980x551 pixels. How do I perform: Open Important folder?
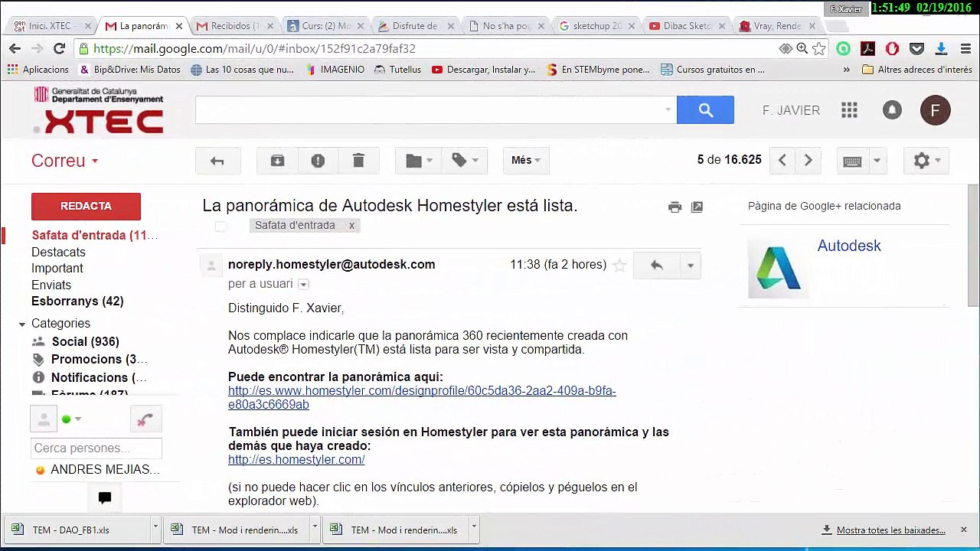click(x=57, y=268)
